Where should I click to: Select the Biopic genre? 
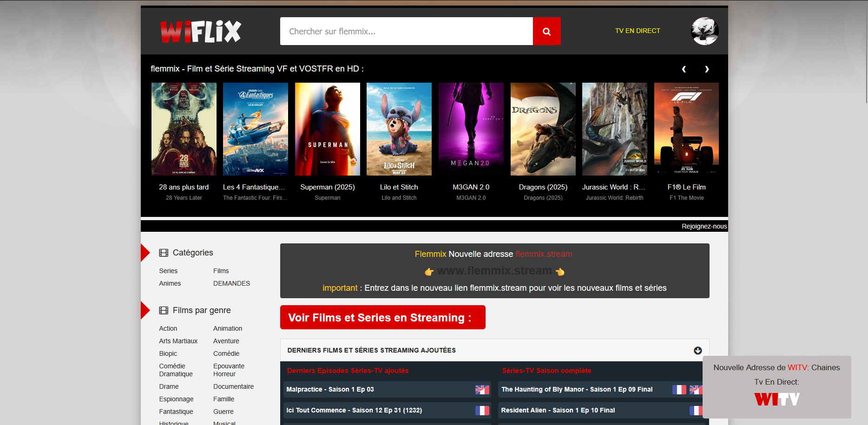(x=168, y=353)
